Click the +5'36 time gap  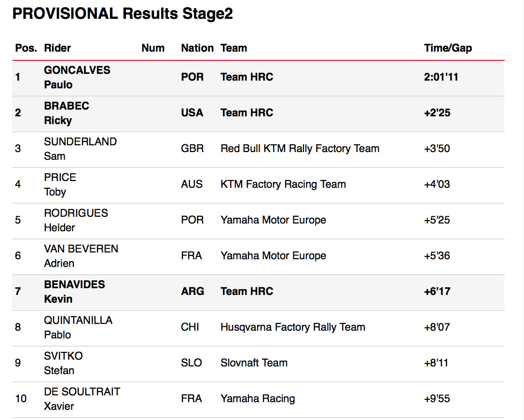point(437,256)
